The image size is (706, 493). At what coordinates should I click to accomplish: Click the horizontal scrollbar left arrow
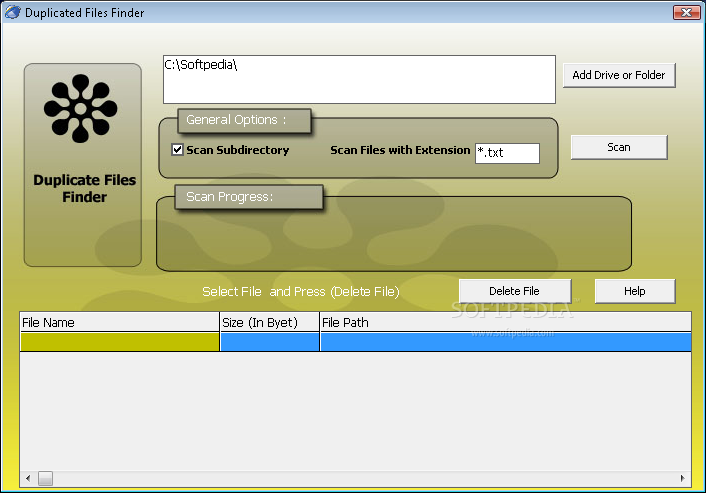(28, 478)
